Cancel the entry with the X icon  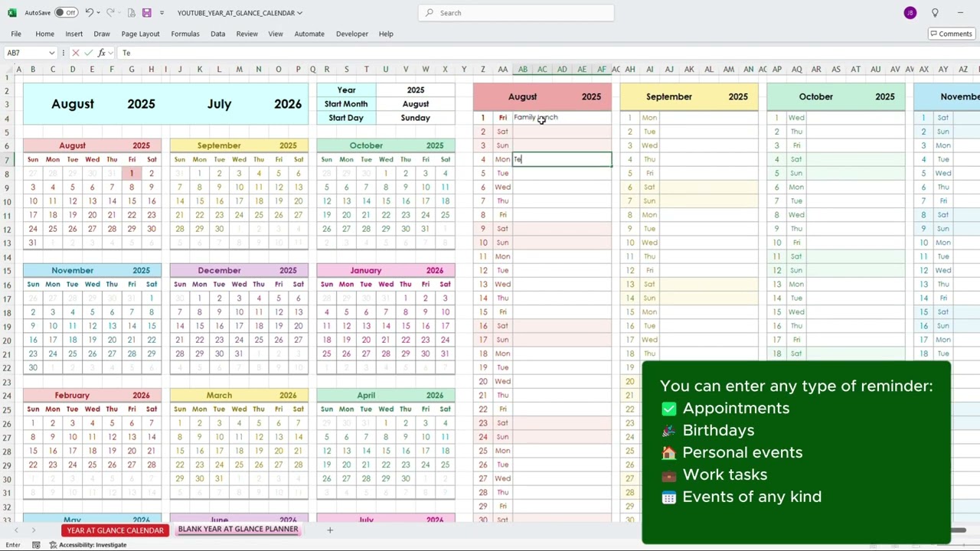point(75,53)
